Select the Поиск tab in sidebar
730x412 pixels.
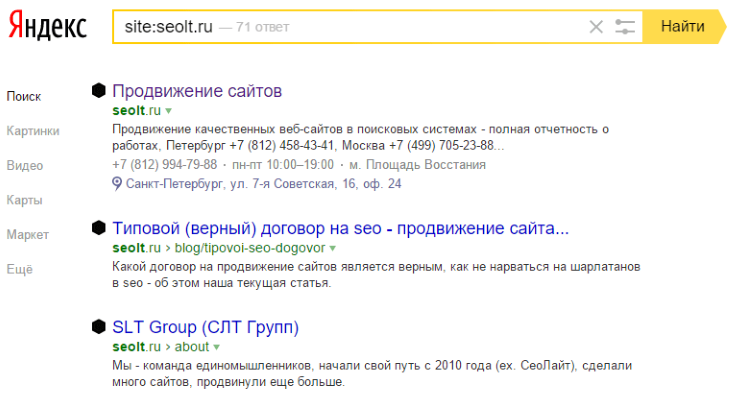click(x=24, y=96)
